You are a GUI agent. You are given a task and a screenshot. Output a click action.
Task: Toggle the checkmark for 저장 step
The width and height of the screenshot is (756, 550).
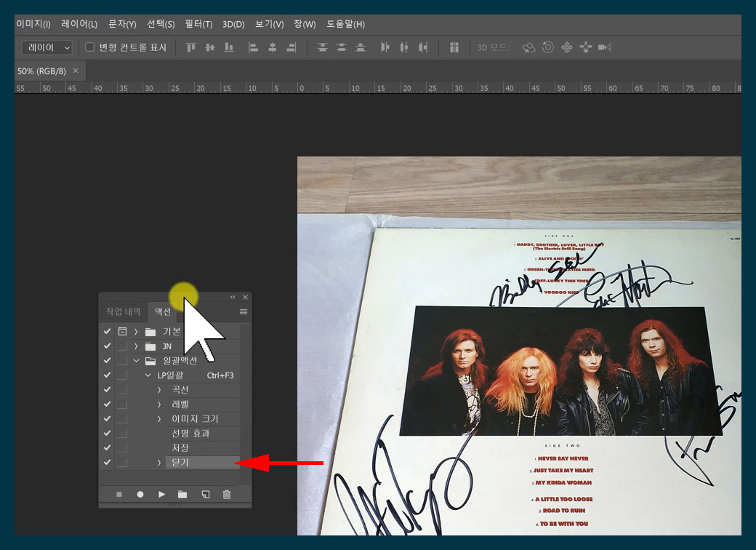coord(107,447)
